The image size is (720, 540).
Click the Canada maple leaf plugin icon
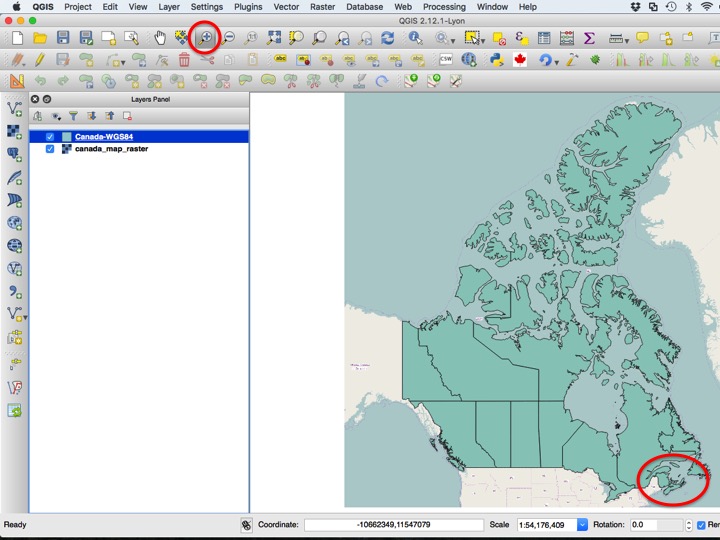(x=520, y=59)
